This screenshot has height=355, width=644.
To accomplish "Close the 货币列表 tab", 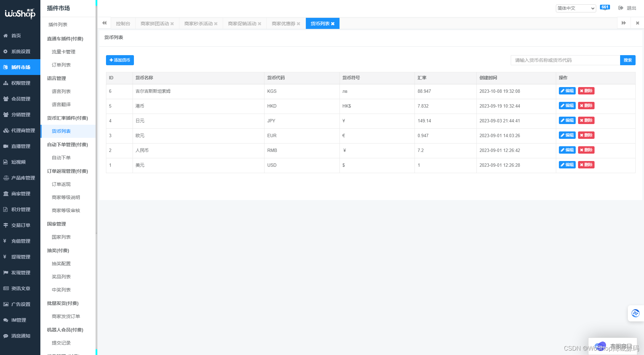I will (333, 24).
